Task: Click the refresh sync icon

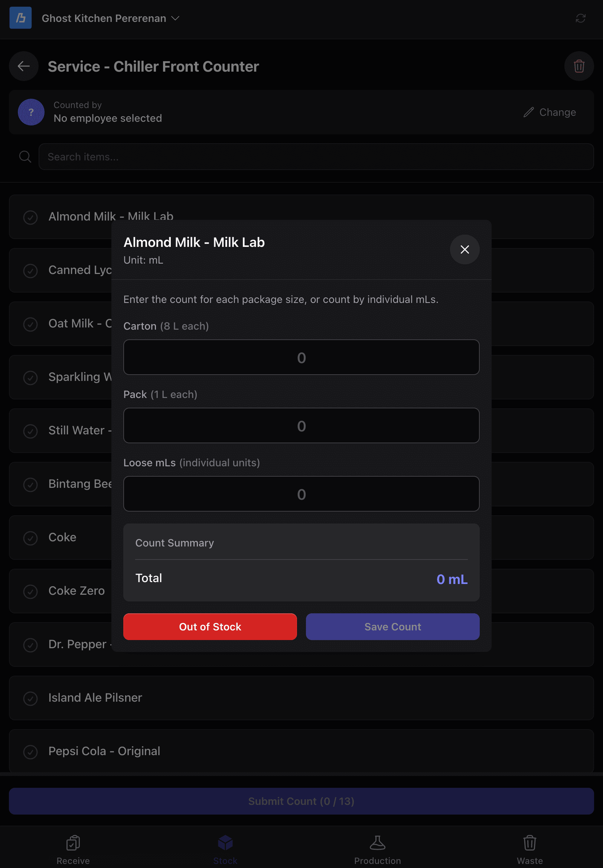Action: point(580,18)
